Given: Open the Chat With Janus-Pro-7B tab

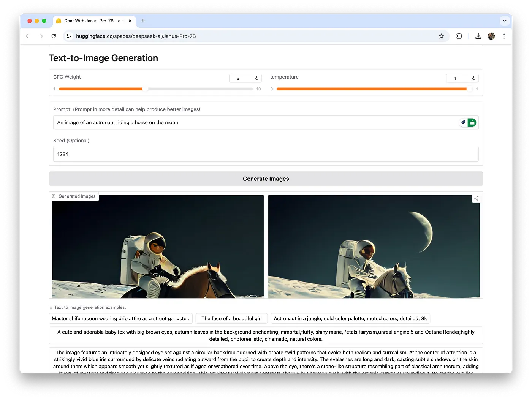Looking at the screenshot, I should [91, 21].
